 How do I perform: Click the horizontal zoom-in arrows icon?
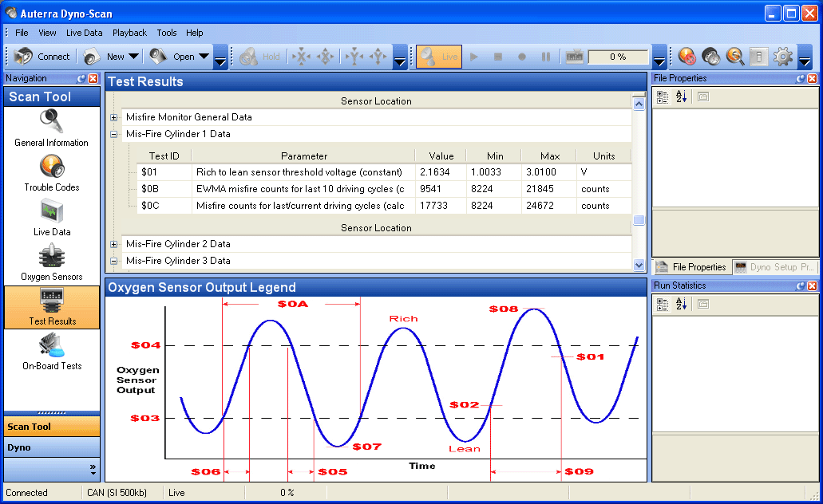[x=301, y=57]
